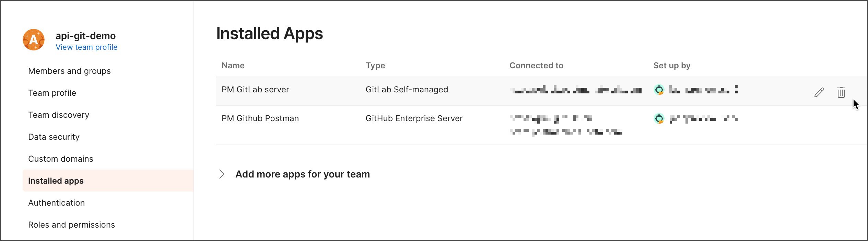The width and height of the screenshot is (868, 241).
Task: Click Add more apps for your team heading
Action: [x=303, y=174]
